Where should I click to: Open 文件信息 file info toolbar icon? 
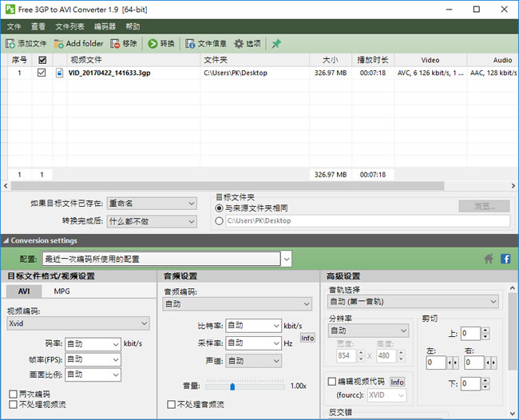pos(191,43)
